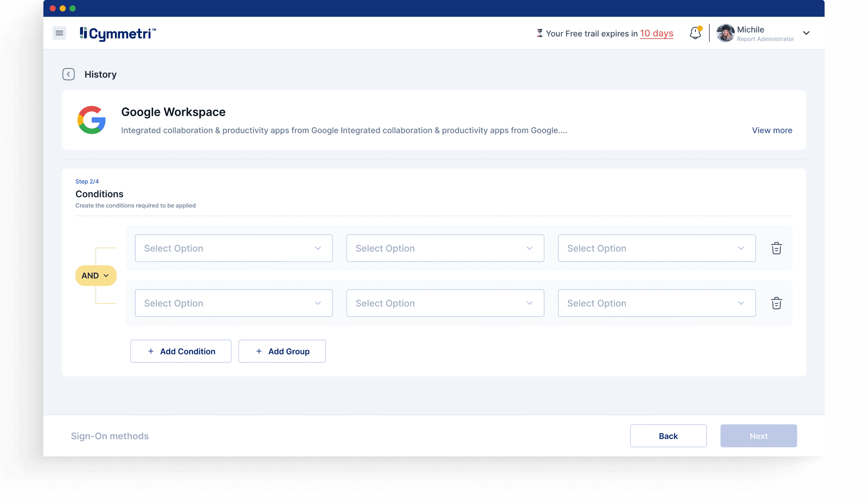
Task: Open second row's last Select Option dropdown
Action: (x=656, y=303)
